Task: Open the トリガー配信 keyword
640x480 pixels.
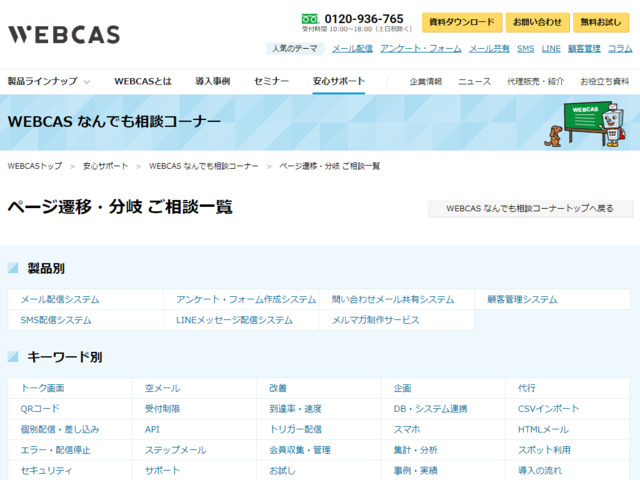Action: 296,429
